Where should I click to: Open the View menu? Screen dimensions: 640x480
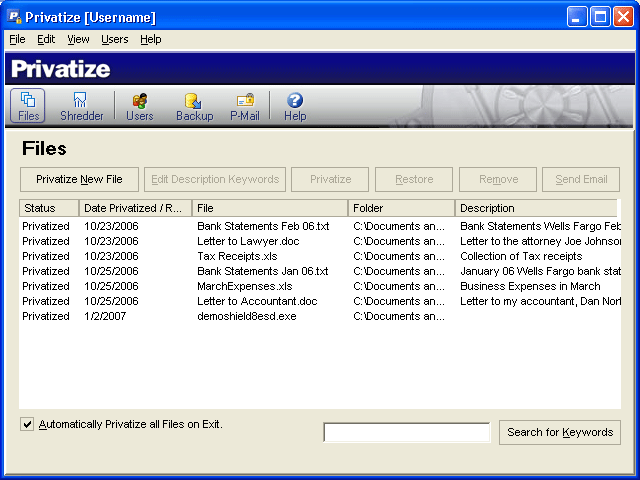78,39
